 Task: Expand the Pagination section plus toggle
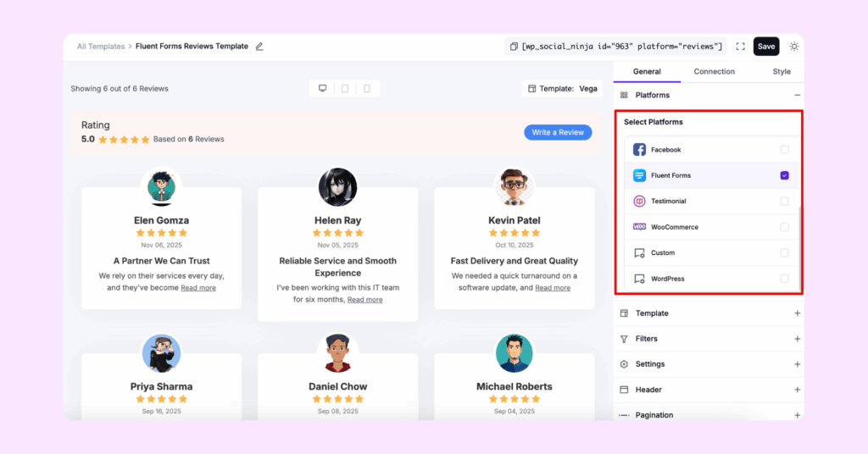pyautogui.click(x=797, y=415)
